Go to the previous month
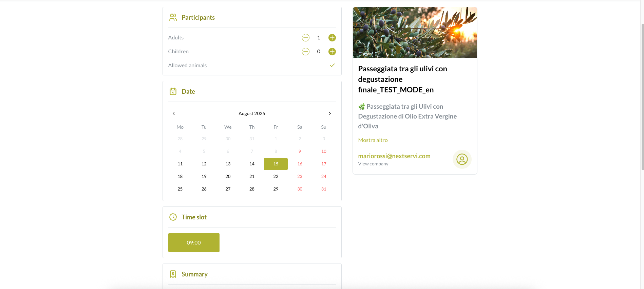The height and width of the screenshot is (289, 644). pos(174,113)
